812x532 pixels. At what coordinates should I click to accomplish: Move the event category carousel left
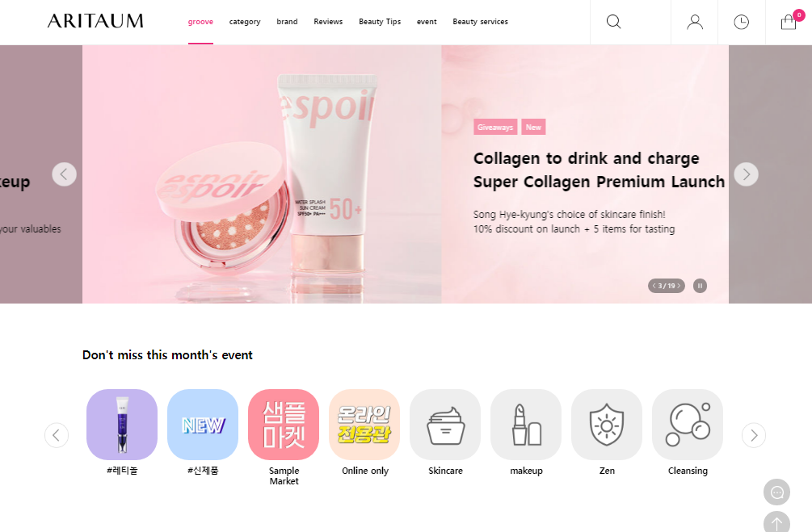point(57,435)
